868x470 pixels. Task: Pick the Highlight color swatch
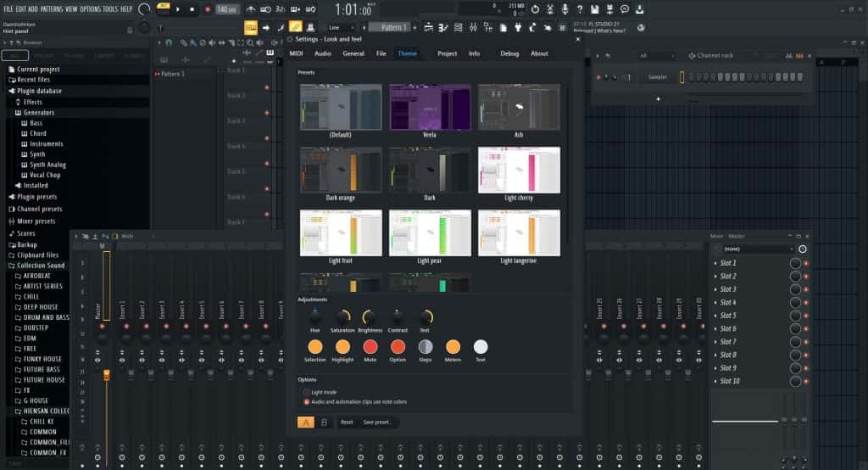click(x=342, y=347)
